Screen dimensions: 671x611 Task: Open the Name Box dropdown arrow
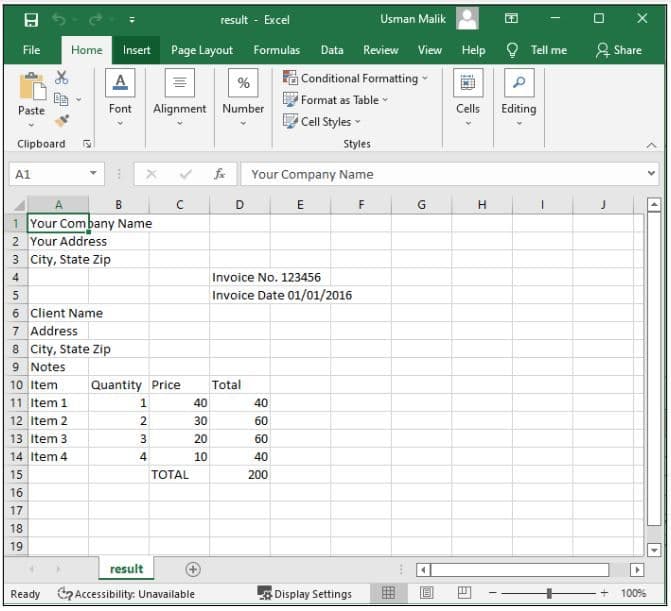tap(94, 174)
